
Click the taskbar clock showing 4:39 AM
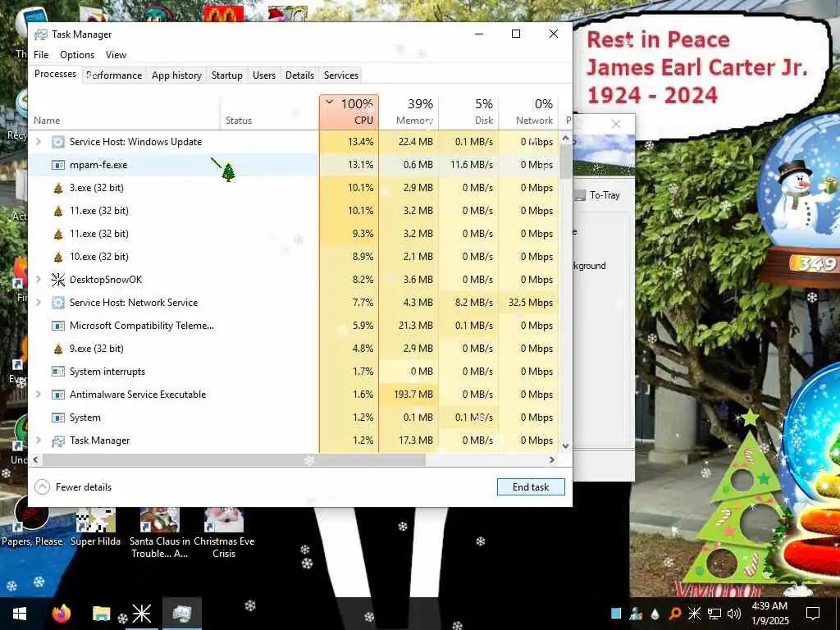(x=770, y=614)
